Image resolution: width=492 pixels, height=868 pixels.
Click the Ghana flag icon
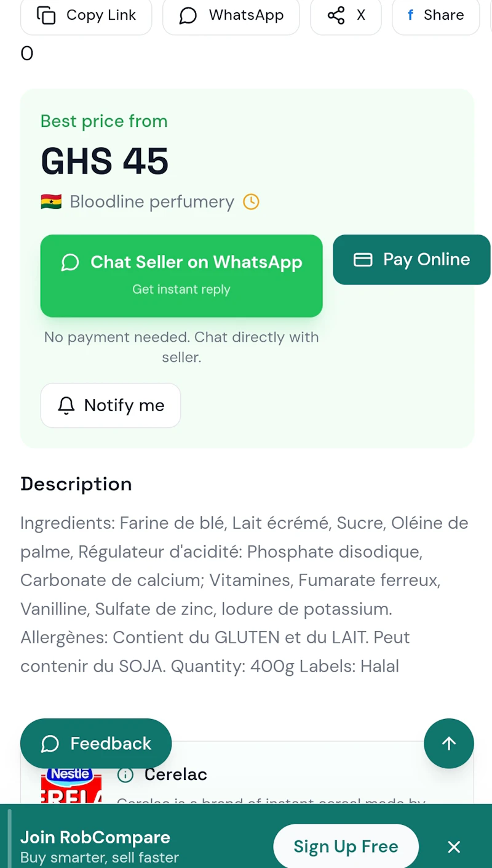tap(51, 201)
